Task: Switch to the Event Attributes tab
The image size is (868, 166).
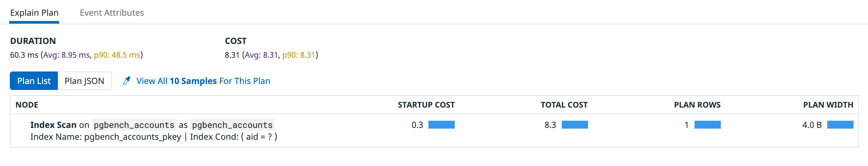Action: pos(111,13)
